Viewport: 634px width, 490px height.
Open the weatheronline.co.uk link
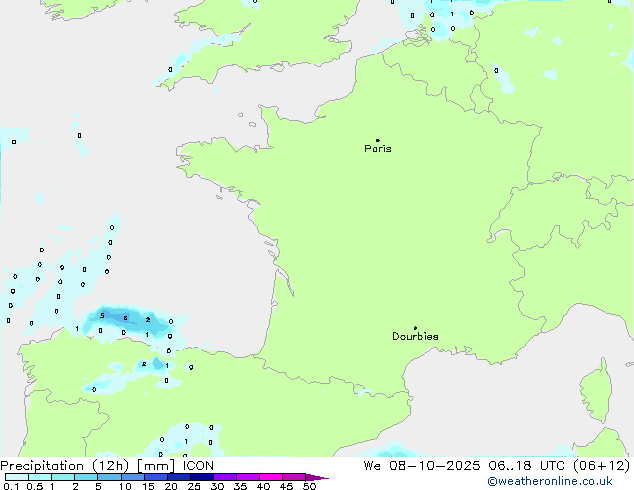[550, 481]
